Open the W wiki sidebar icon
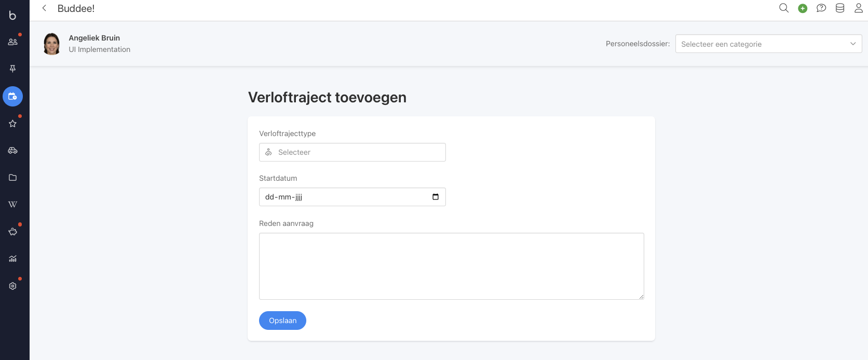Screen dimensions: 868x360 click(12, 205)
